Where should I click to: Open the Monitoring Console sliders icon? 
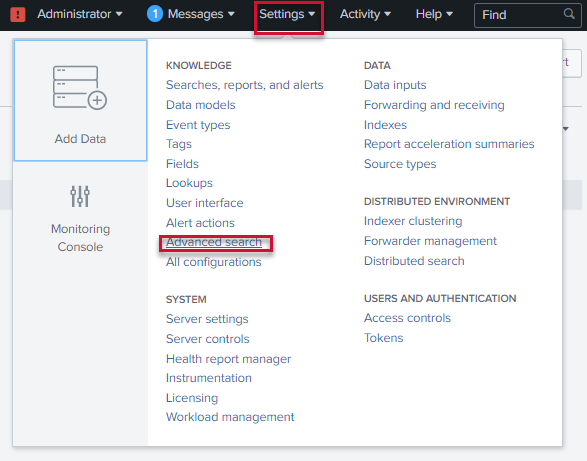tap(80, 196)
